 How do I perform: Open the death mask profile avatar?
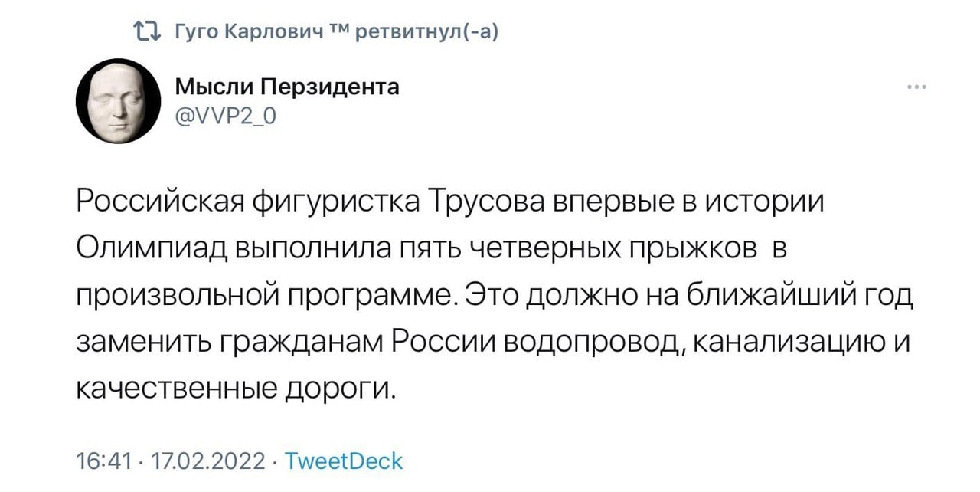(117, 102)
